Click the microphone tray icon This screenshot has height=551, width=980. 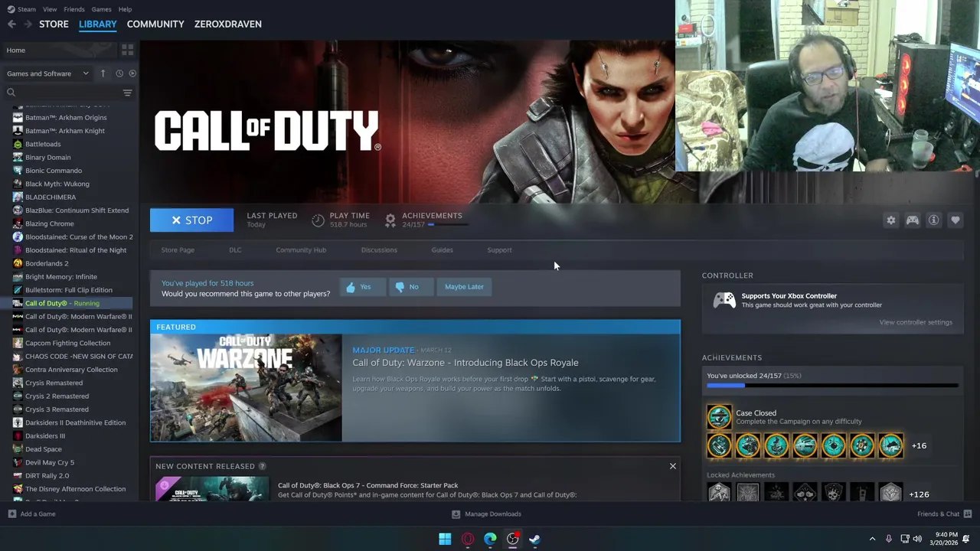coord(888,539)
